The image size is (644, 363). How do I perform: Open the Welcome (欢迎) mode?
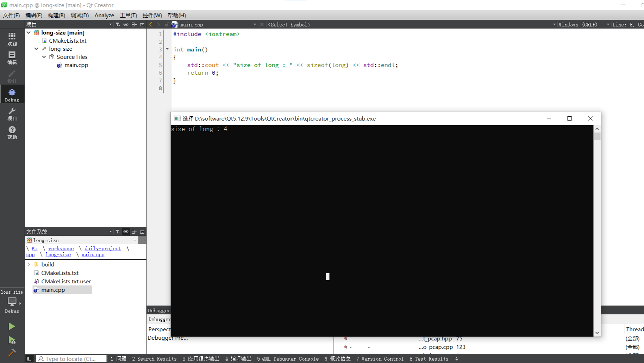point(12,39)
